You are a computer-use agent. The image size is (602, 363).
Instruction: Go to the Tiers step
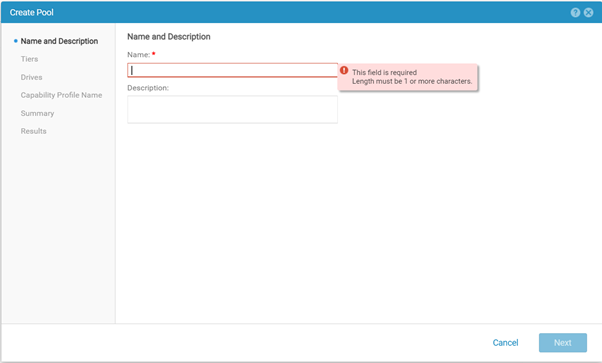(x=30, y=59)
